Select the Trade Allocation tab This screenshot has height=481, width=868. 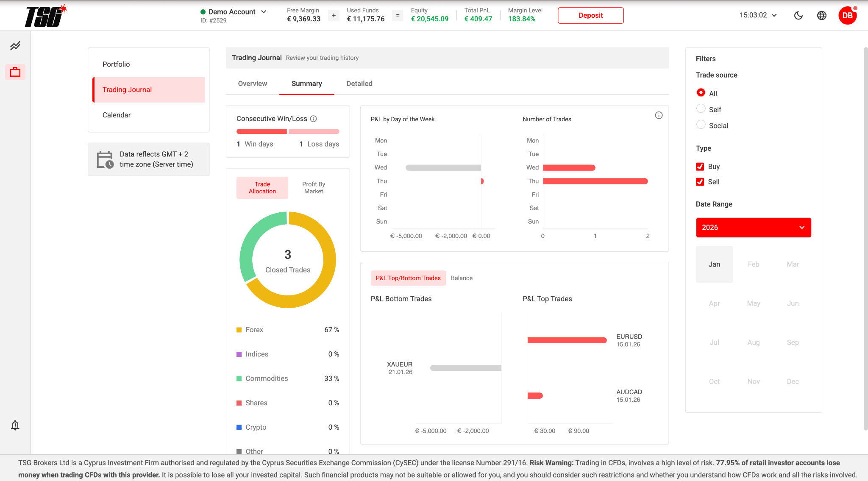[x=262, y=188]
